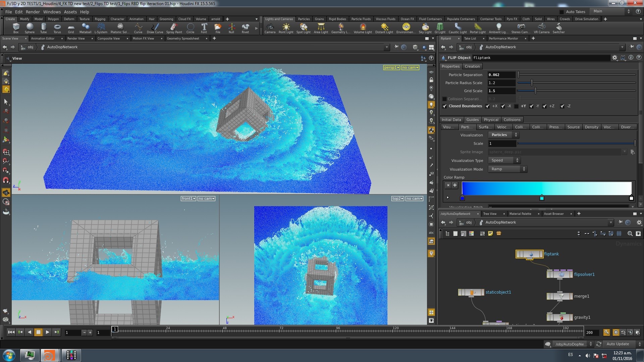
Task: Toggle the Closed Boundaries checkbox
Action: coord(445,106)
